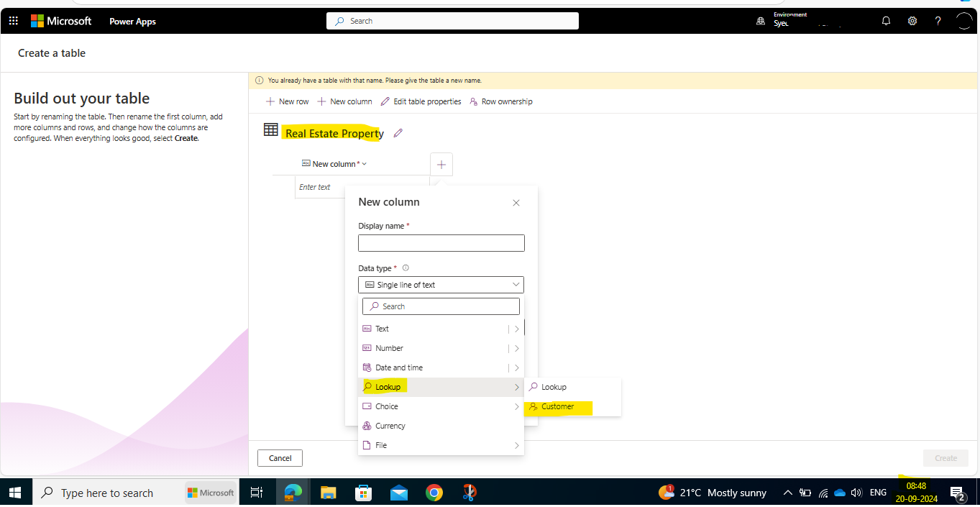Click the Create button
Viewport: 980px width, 507px height.
pos(945,458)
